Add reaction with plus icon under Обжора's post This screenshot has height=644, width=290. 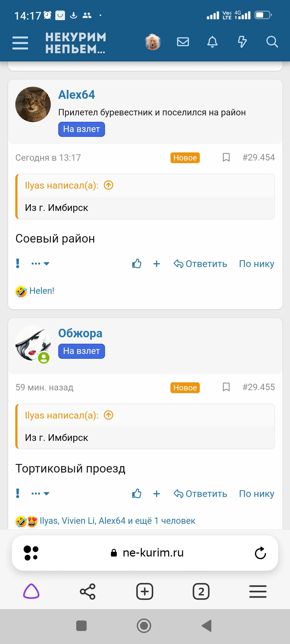[157, 494]
